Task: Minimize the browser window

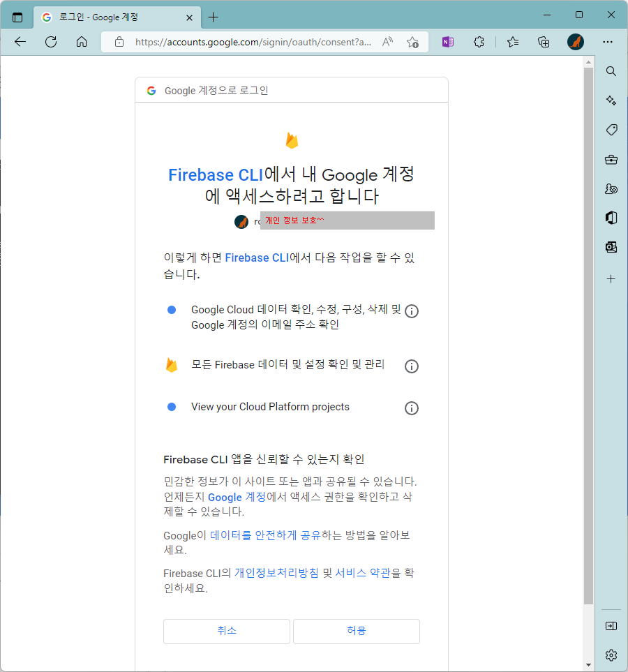Action: [547, 15]
